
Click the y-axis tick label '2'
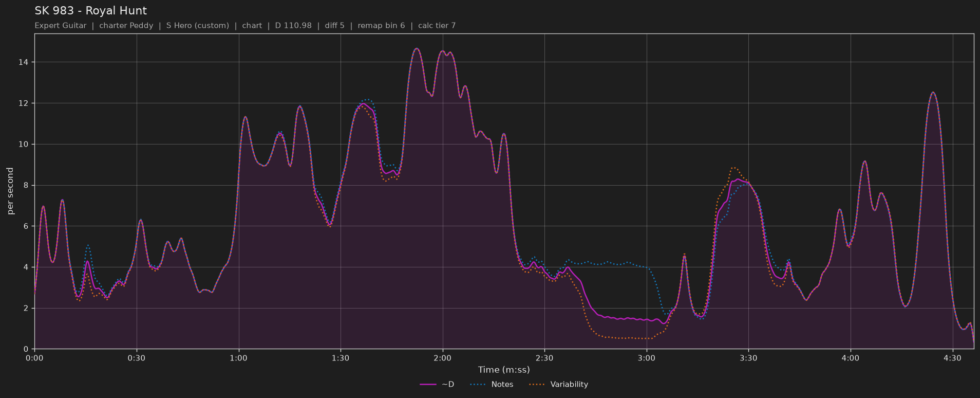point(26,309)
